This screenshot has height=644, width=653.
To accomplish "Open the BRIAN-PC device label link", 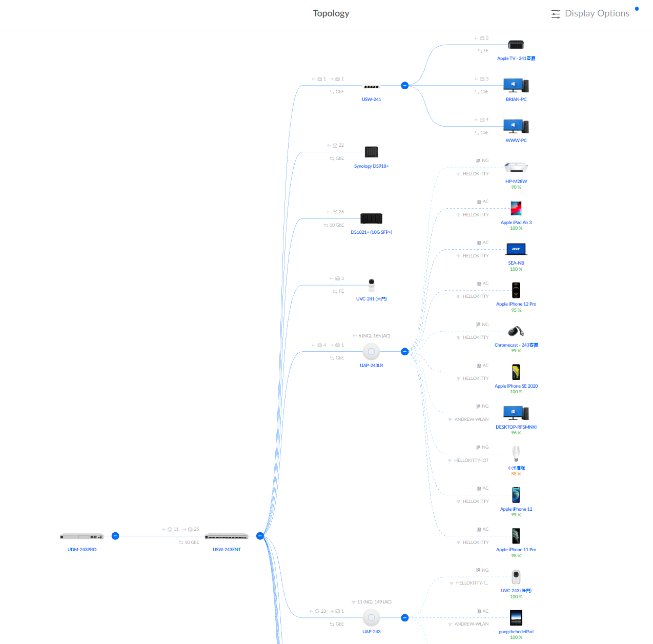I will [x=516, y=99].
